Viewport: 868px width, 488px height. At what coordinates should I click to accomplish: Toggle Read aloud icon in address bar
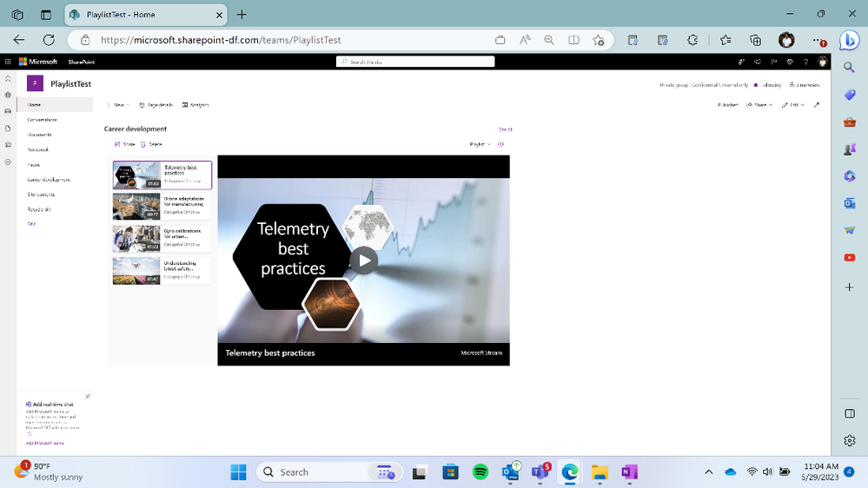click(x=525, y=40)
